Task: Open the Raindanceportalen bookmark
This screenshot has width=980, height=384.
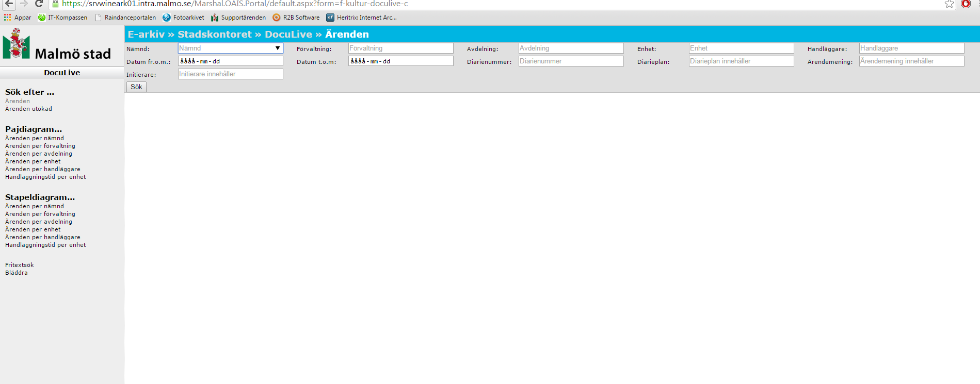Action: [x=125, y=18]
